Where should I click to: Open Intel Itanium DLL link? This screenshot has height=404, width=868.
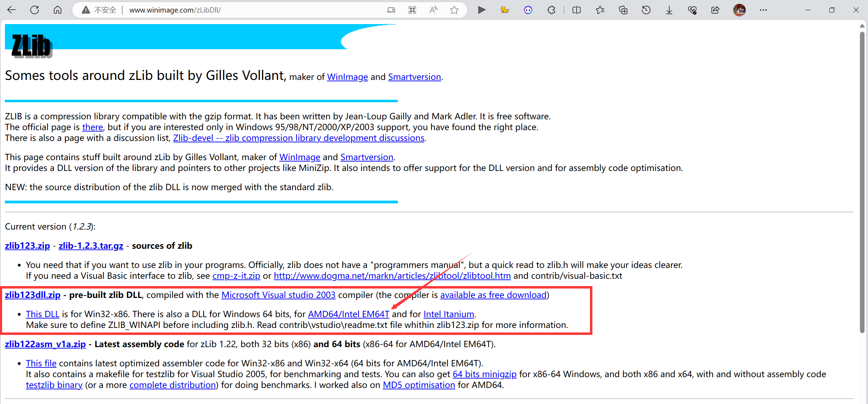click(x=448, y=314)
